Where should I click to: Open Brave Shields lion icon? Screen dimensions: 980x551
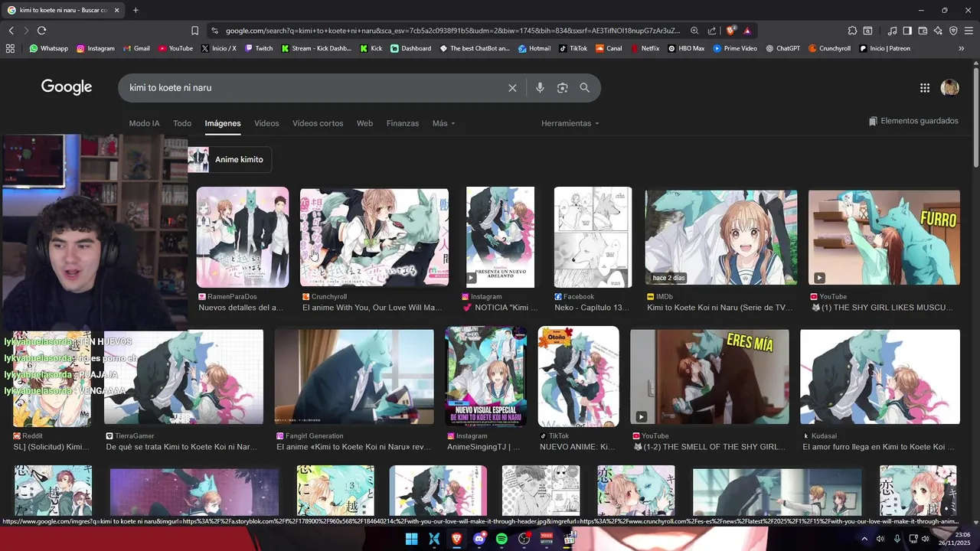[731, 31]
